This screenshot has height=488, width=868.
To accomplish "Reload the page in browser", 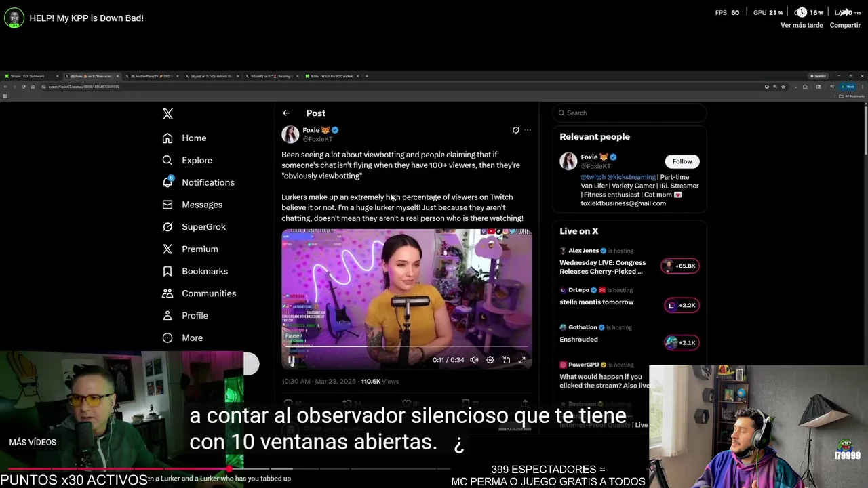I will tap(23, 87).
